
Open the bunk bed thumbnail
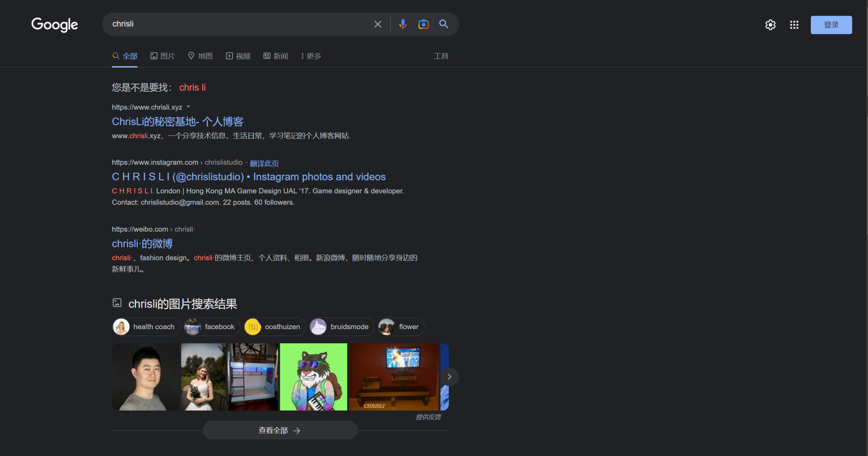[x=253, y=377]
